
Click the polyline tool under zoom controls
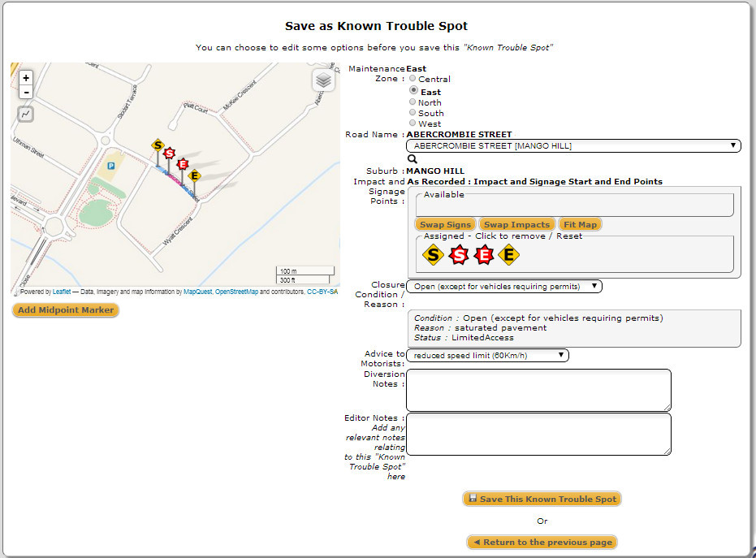click(x=26, y=115)
